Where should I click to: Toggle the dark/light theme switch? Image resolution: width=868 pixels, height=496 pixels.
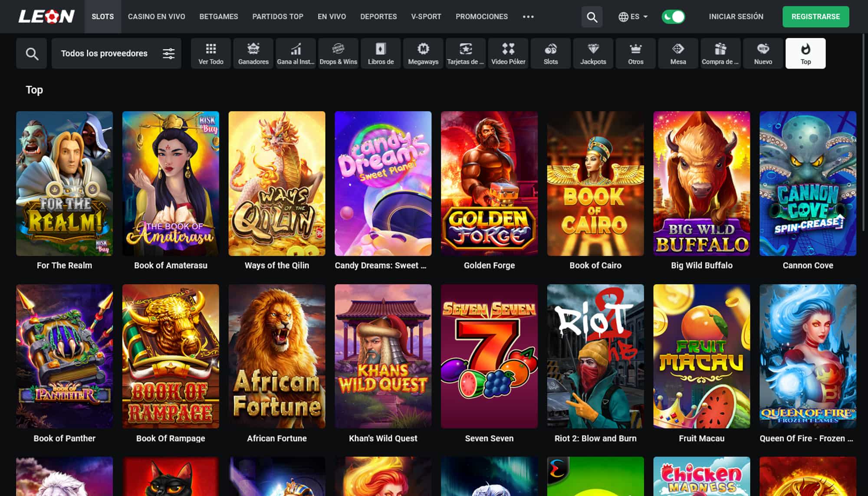[673, 17]
